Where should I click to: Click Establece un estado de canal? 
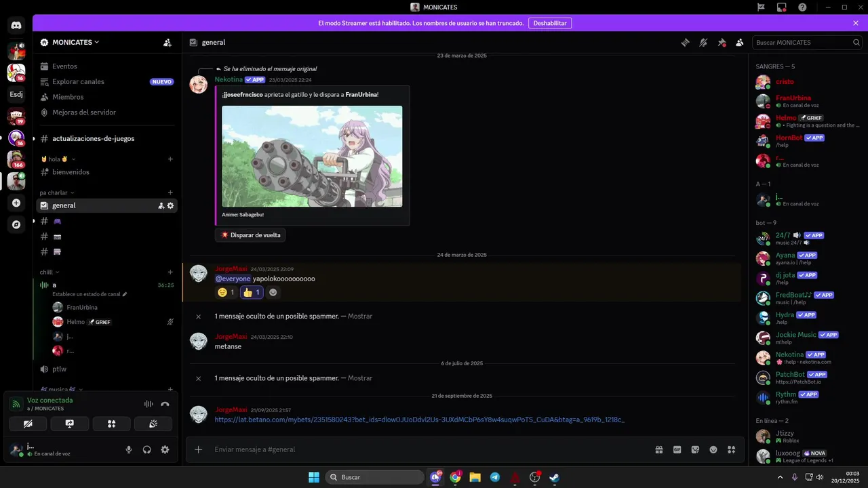(x=90, y=294)
